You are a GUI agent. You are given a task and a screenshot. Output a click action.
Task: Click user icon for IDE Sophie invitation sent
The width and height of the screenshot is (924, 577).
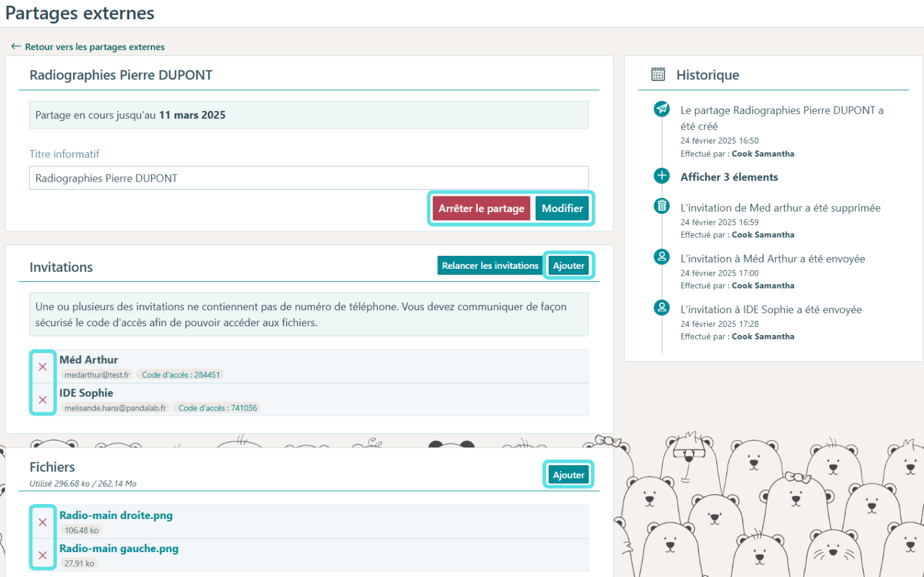[662, 307]
